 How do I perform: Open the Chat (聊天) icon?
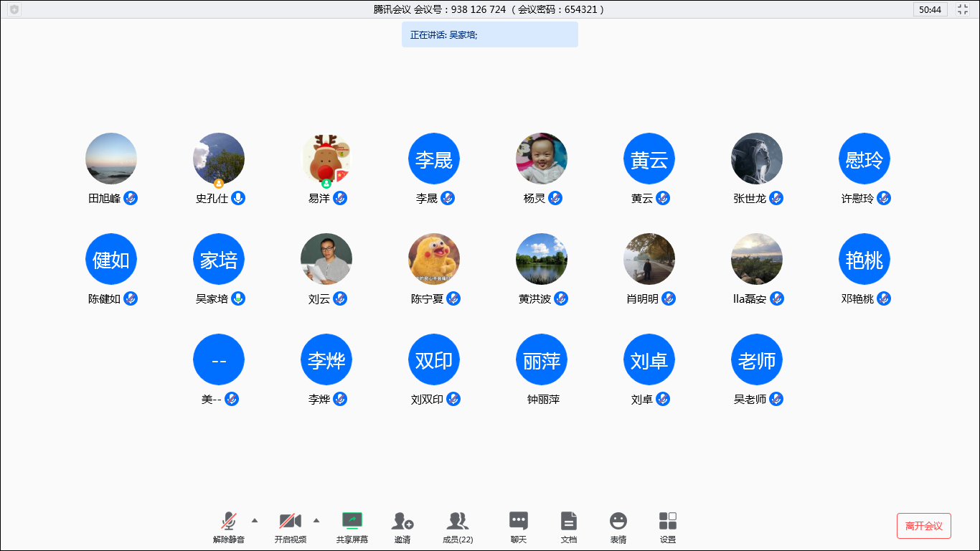518,522
